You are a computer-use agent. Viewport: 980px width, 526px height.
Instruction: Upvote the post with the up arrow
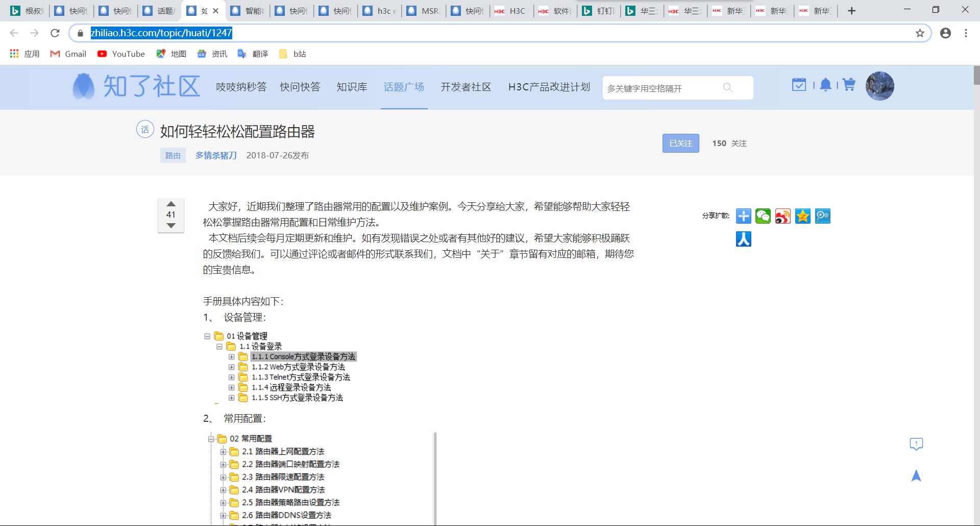171,204
